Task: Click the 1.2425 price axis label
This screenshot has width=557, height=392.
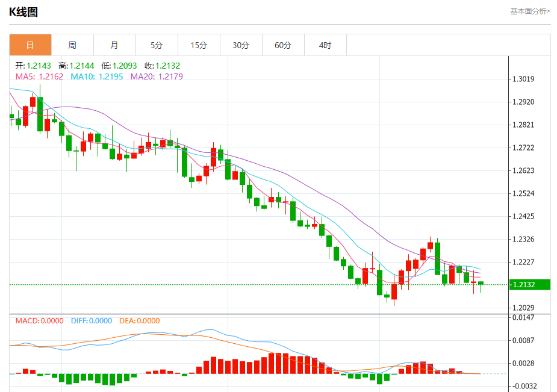Action: pyautogui.click(x=523, y=216)
